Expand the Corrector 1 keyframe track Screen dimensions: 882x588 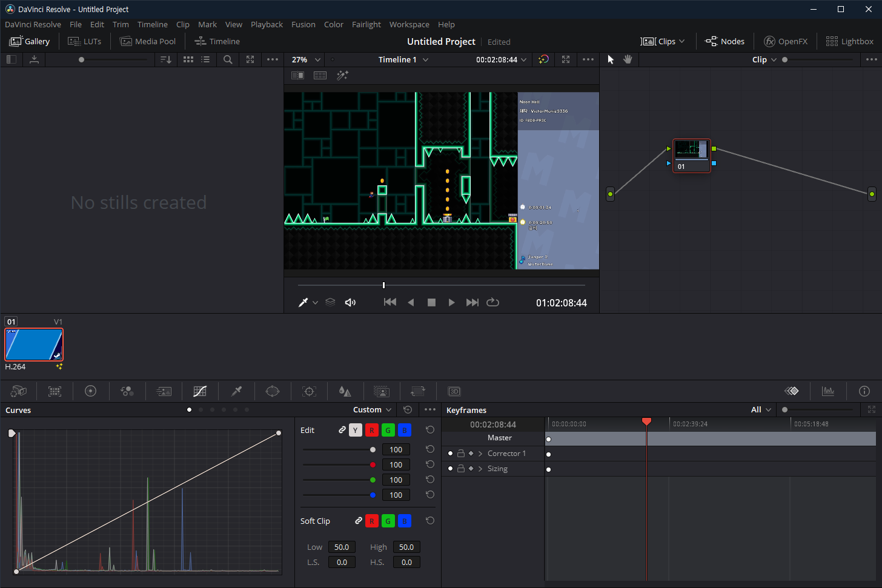coord(480,453)
